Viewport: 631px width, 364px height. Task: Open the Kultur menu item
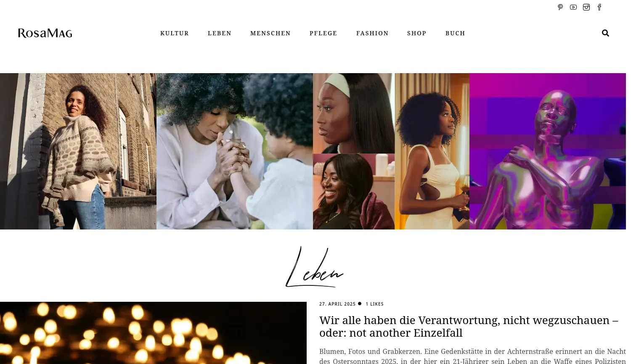click(x=175, y=33)
